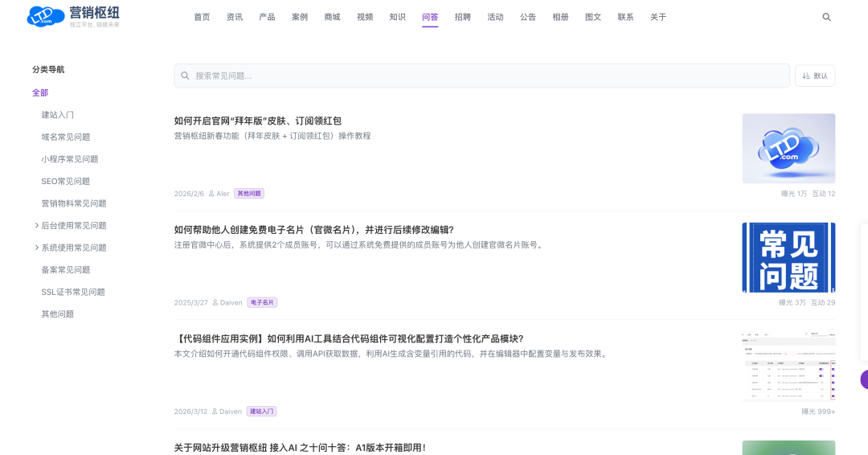Focus the 搜索常见问题 search input
The image size is (868, 455).
coord(482,76)
